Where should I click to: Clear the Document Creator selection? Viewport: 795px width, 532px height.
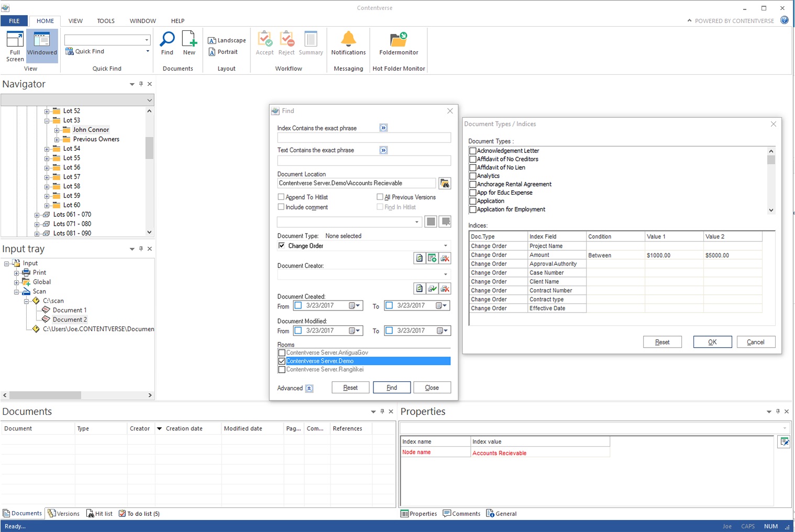445,289
